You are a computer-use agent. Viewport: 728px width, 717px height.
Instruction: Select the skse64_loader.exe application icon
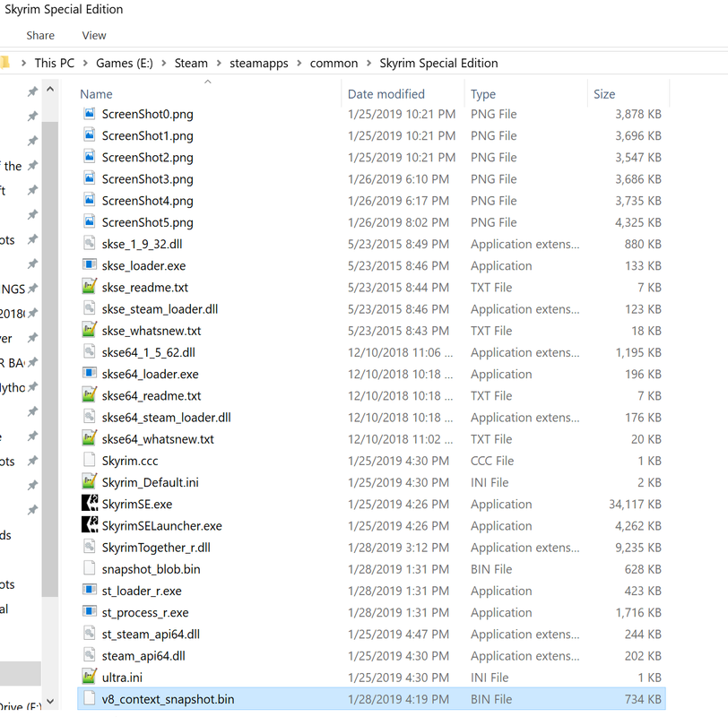[x=89, y=373]
